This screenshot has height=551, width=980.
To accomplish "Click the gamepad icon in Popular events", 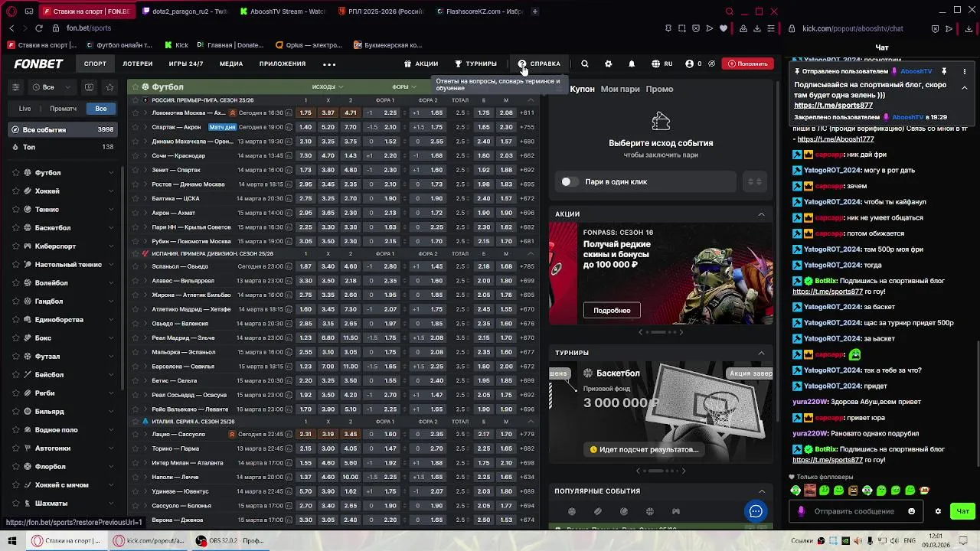I will 676,511.
